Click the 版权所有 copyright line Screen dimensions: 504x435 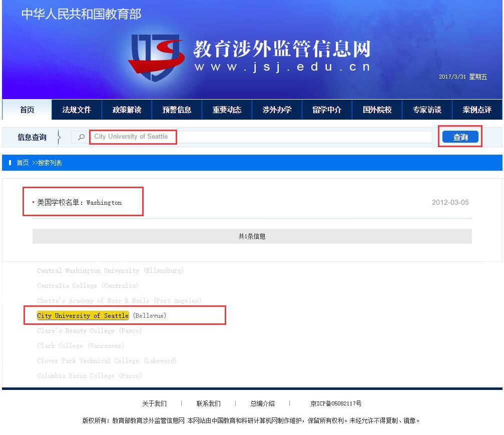click(251, 420)
